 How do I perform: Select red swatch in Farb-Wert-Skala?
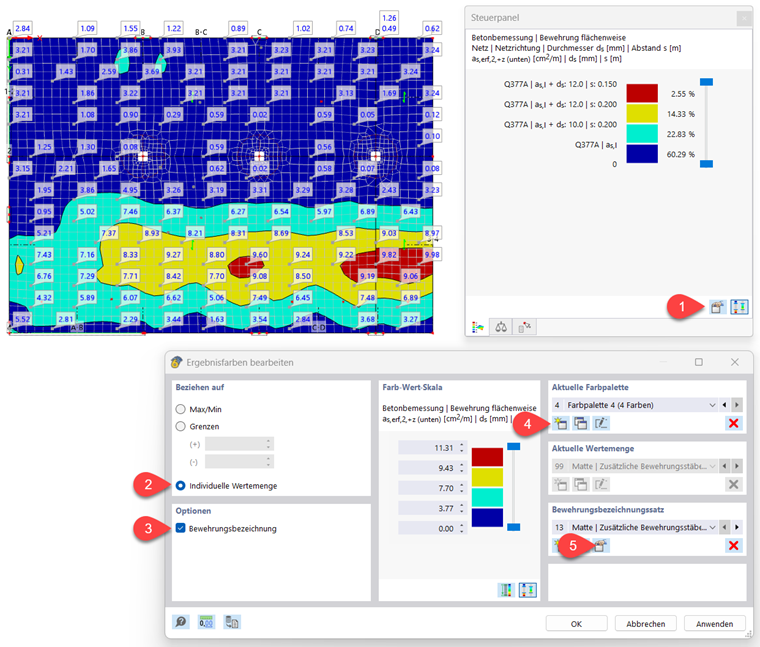pyautogui.click(x=487, y=458)
